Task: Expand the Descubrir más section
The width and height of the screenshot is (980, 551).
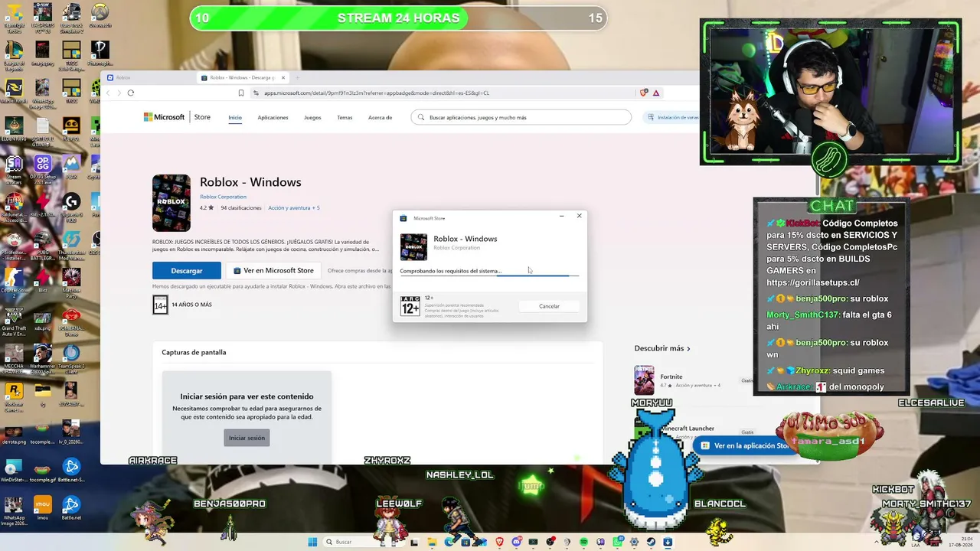Action: (662, 348)
